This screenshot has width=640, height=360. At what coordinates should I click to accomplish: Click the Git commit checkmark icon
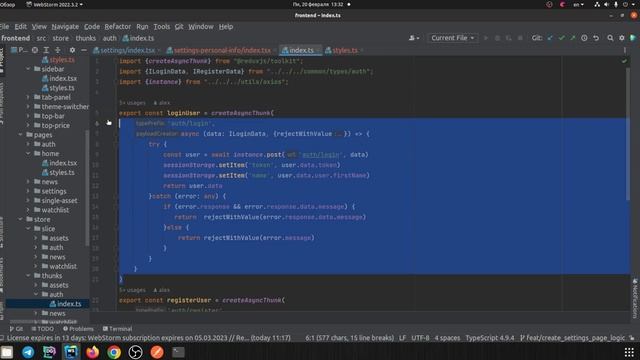pos(562,38)
